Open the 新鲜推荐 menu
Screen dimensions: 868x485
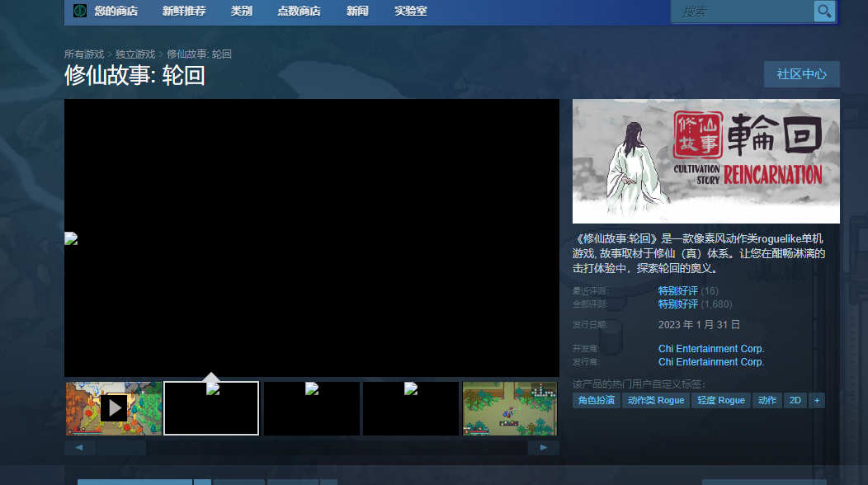pos(184,11)
